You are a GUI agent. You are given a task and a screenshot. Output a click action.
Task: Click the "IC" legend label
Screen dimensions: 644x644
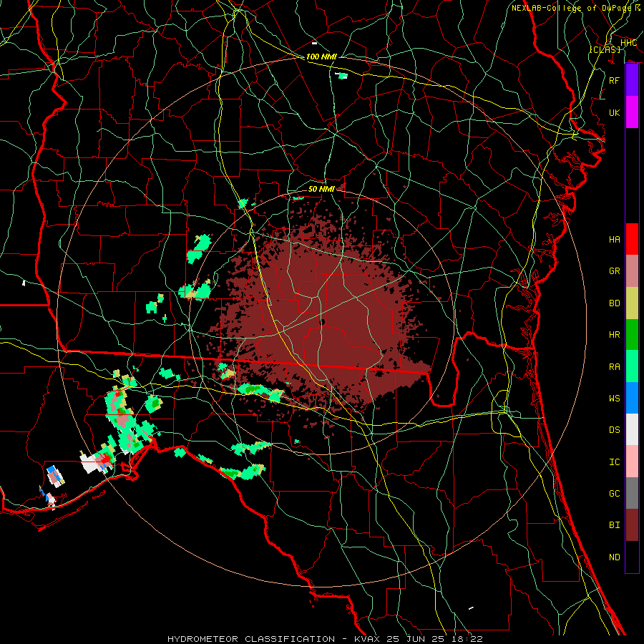click(x=614, y=462)
